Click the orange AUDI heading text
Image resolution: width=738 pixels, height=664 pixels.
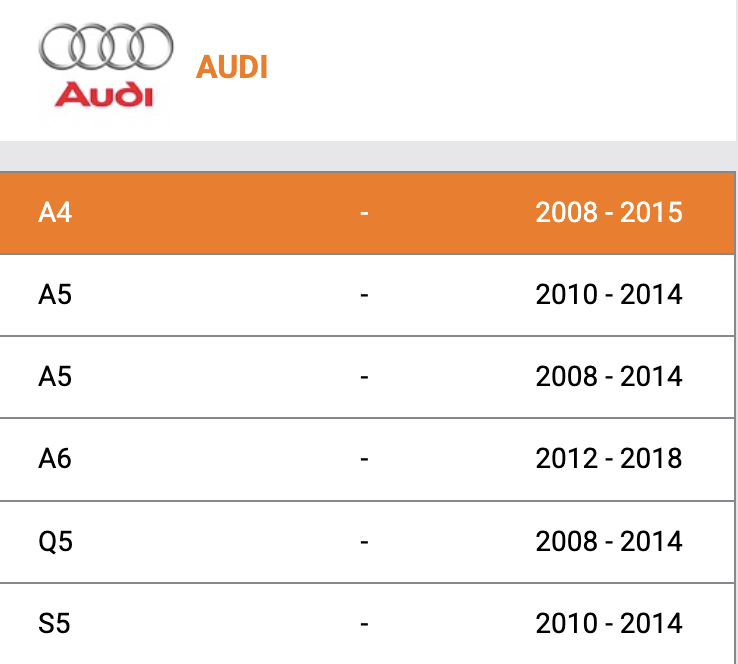232,67
